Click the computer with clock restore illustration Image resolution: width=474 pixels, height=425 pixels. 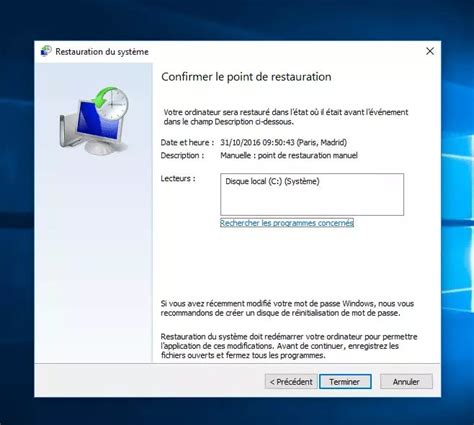pos(94,121)
